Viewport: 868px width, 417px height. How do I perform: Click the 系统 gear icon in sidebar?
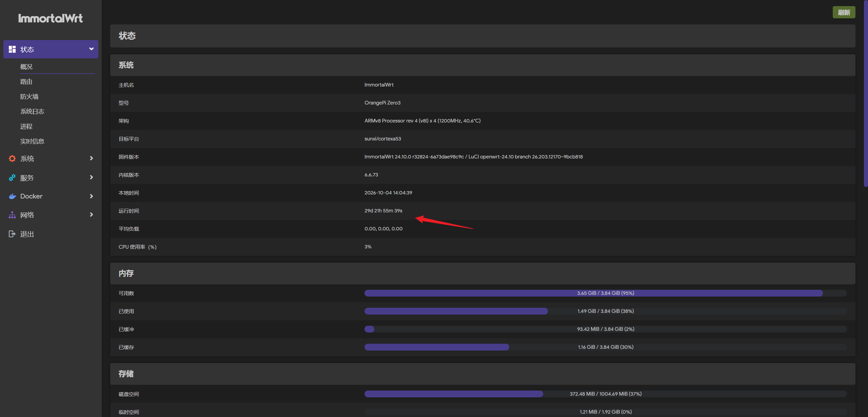tap(12, 158)
